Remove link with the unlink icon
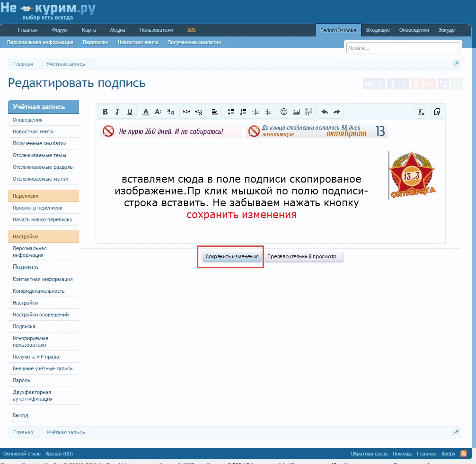The height and width of the screenshot is (464, 476). click(199, 112)
